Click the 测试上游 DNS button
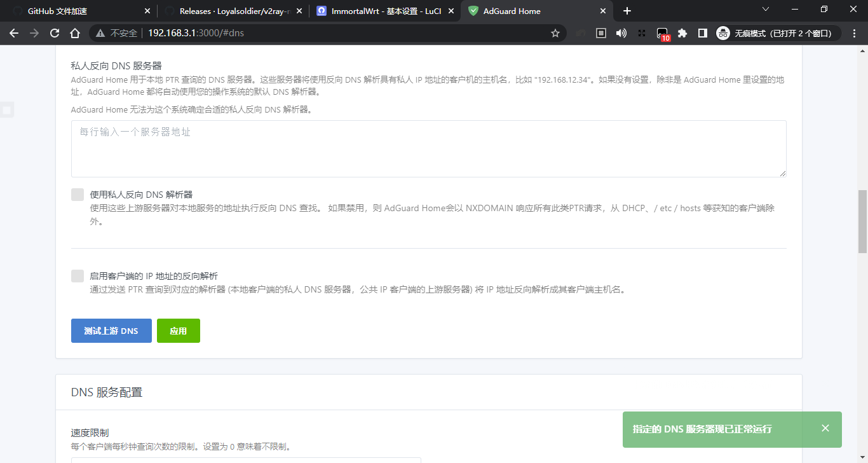Screen dimensions: 868x463 pos(111,330)
